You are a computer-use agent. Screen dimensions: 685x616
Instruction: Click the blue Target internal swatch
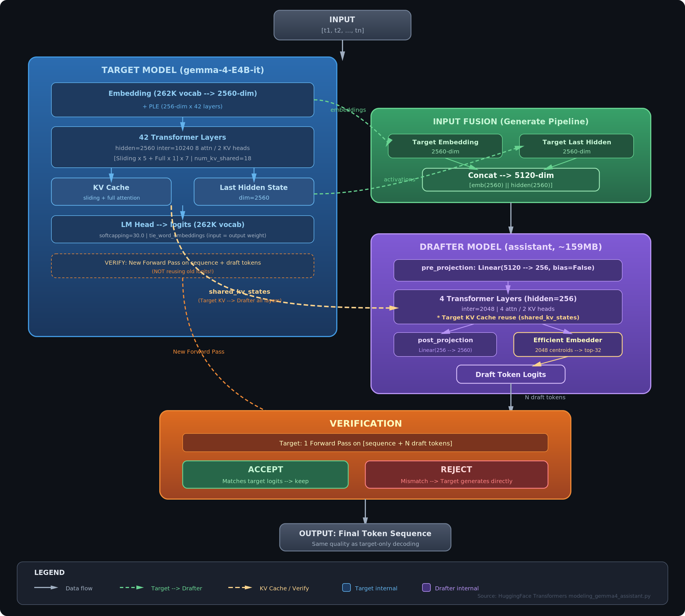[x=346, y=587]
